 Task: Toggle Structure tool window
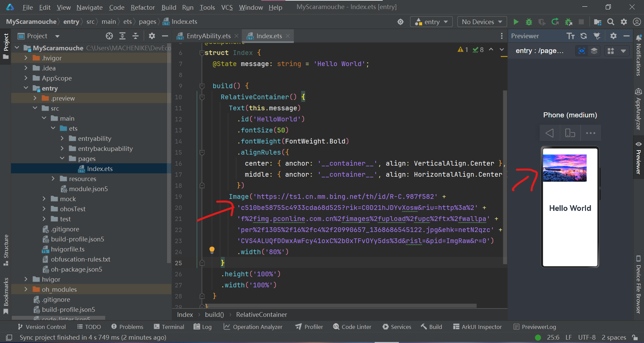(x=6, y=250)
